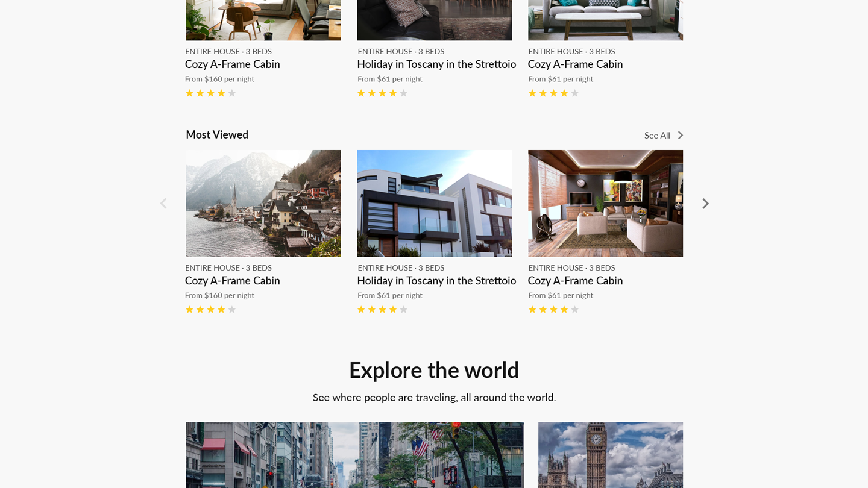The width and height of the screenshot is (868, 488).
Task: Click star rating under Most Viewed Toscany listing
Action: tap(382, 310)
